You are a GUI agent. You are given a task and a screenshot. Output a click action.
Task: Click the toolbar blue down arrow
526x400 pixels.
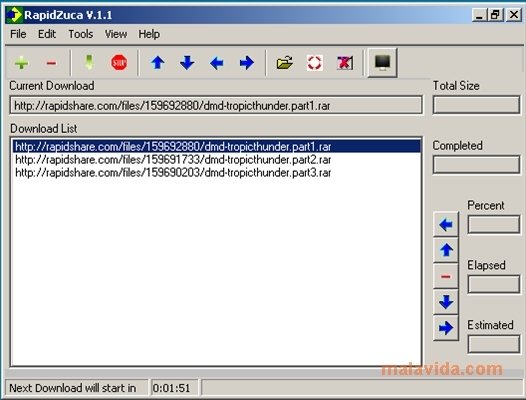click(187, 63)
